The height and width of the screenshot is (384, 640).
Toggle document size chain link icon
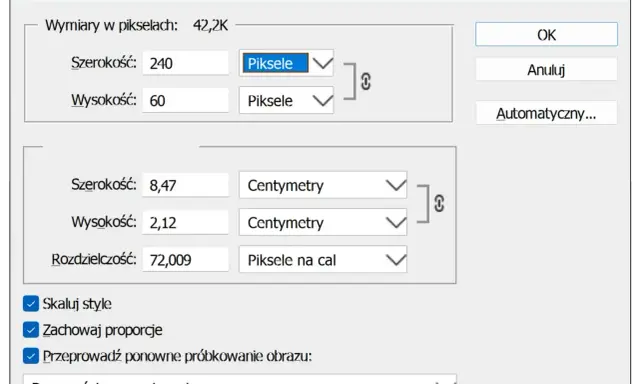coord(439,203)
